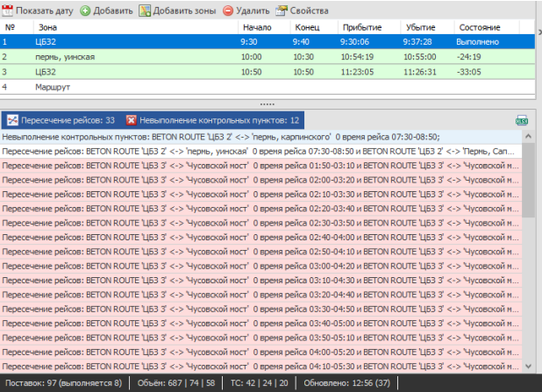Click the red X Невыполнение icon
The image size is (542, 392).
[132, 119]
